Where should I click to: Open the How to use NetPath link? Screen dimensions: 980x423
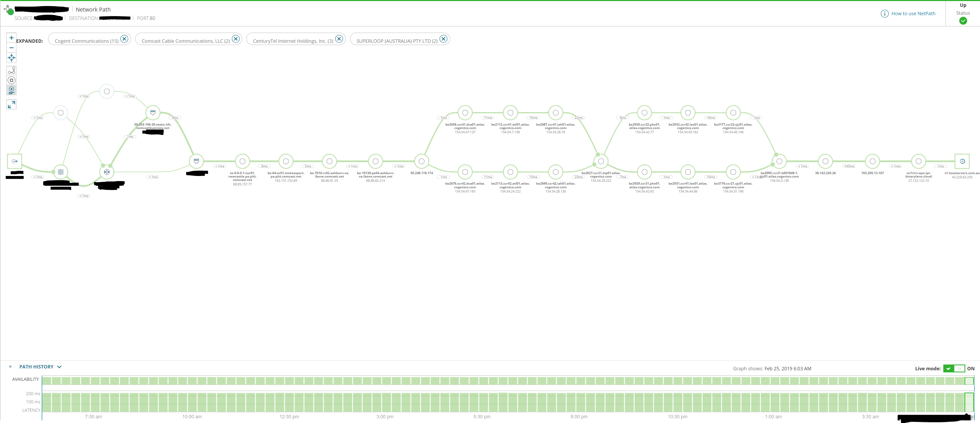pyautogui.click(x=913, y=14)
